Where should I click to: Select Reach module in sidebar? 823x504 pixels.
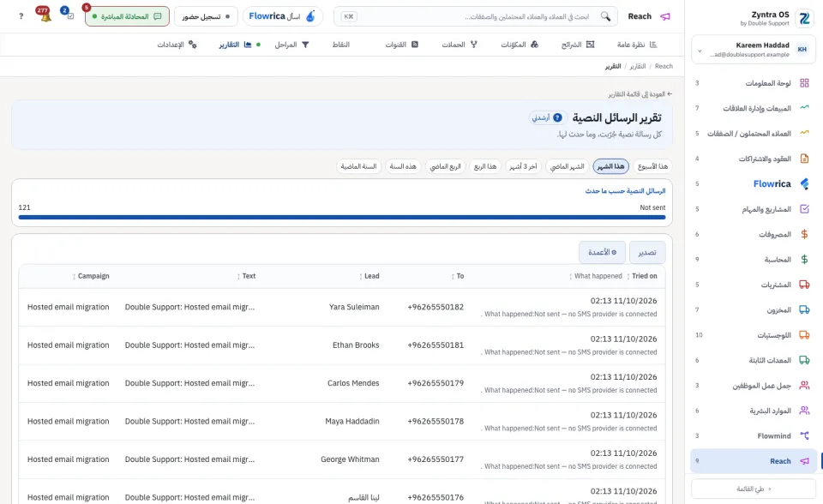[x=752, y=461]
